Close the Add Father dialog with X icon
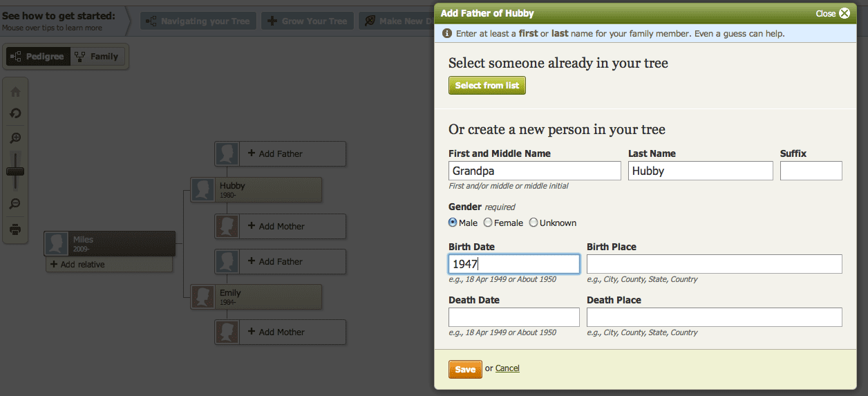Image resolution: width=868 pixels, height=396 pixels. tap(844, 14)
